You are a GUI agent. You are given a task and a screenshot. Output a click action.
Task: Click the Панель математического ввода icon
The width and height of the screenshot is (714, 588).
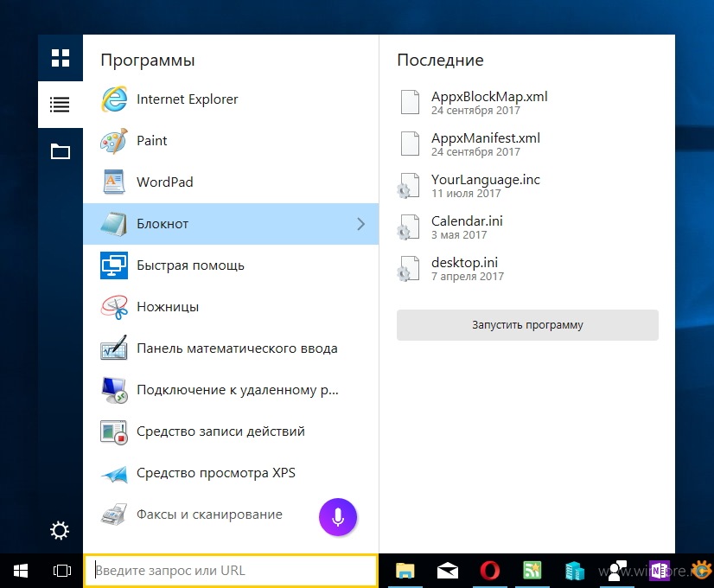click(114, 348)
